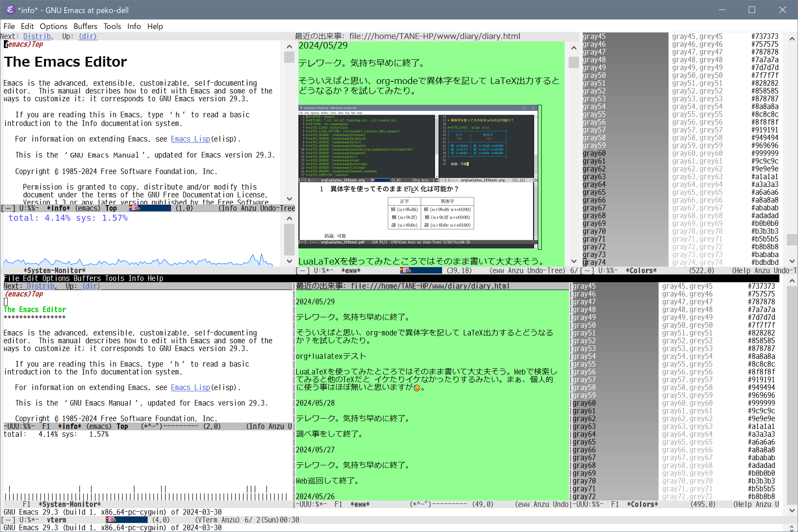Click the gray52 color swatch in the top *Colors* buffer
The image size is (798, 532).
tap(625, 91)
